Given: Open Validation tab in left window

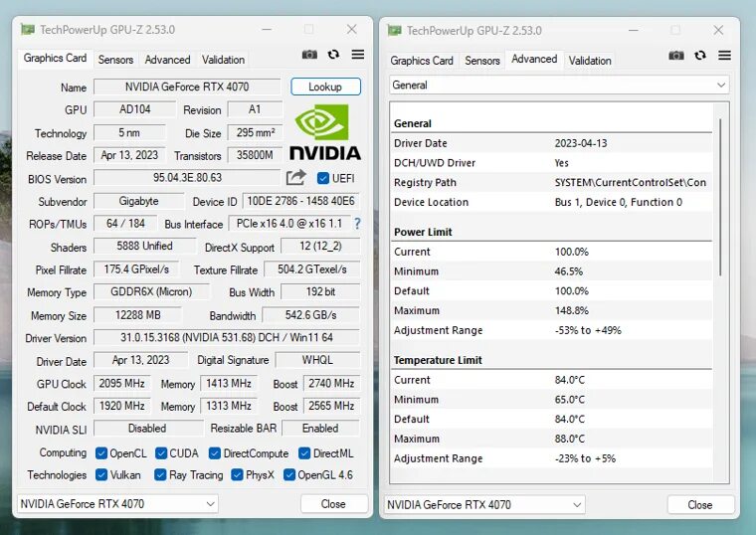Looking at the screenshot, I should pos(223,60).
